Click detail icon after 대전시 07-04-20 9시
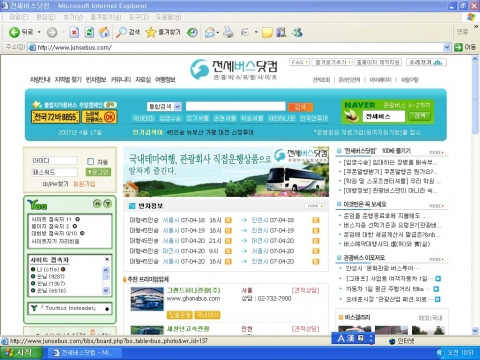This screenshot has height=360, width=480. click(228, 251)
